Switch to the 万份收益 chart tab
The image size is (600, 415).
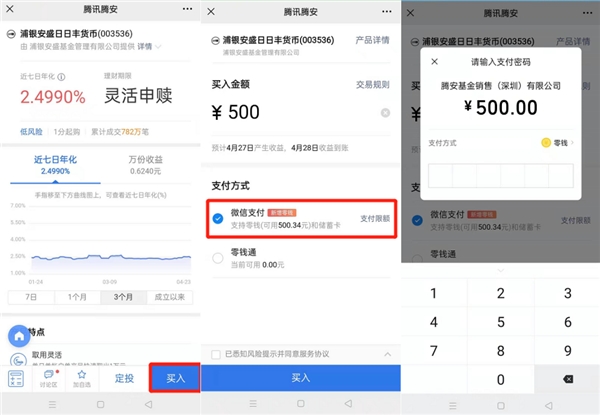coord(145,165)
